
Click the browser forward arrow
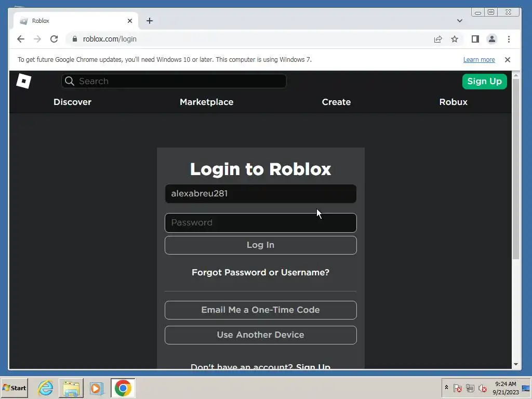37,39
